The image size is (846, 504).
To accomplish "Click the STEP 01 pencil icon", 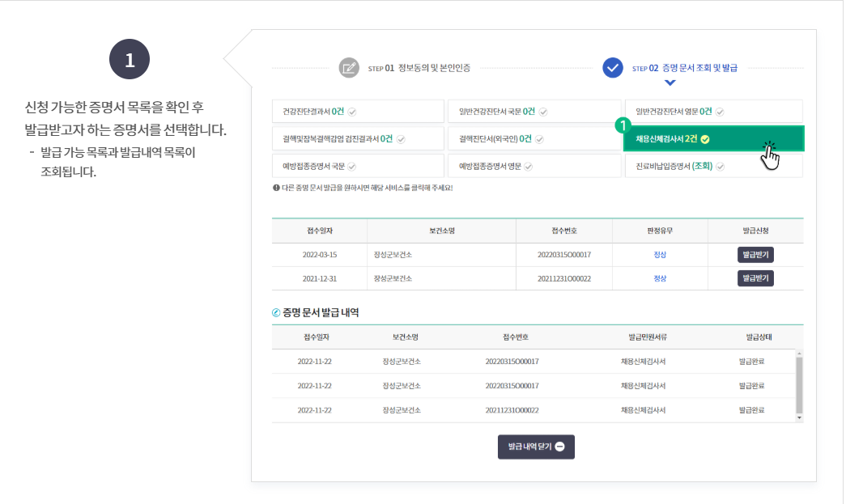I will (x=349, y=69).
